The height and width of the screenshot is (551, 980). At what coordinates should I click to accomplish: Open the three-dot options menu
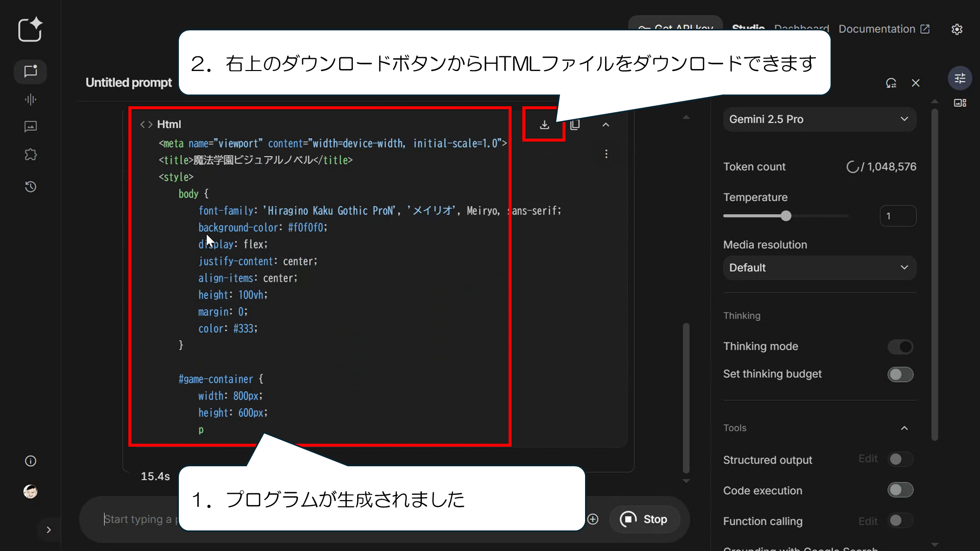click(x=606, y=154)
